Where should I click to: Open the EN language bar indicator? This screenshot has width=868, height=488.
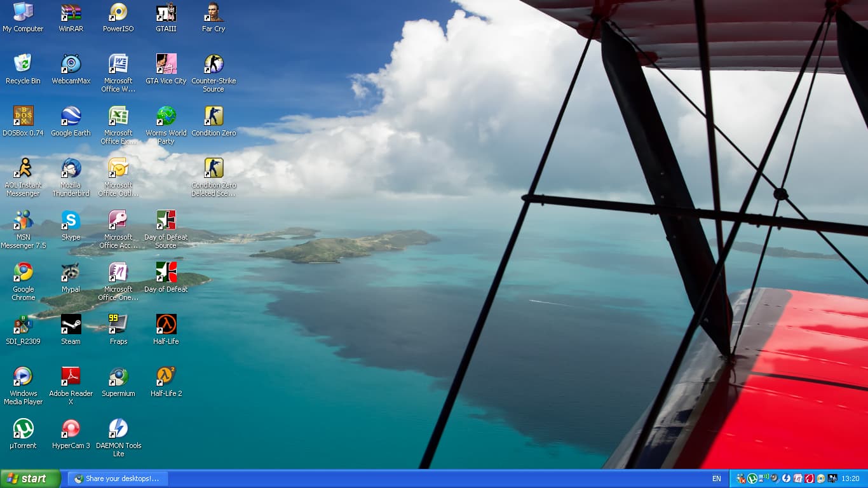coord(716,479)
